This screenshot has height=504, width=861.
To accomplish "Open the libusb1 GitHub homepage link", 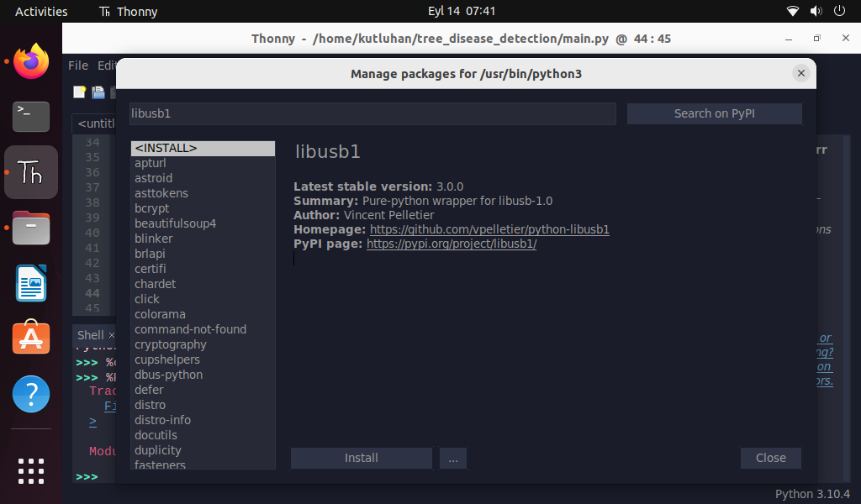I will click(489, 229).
